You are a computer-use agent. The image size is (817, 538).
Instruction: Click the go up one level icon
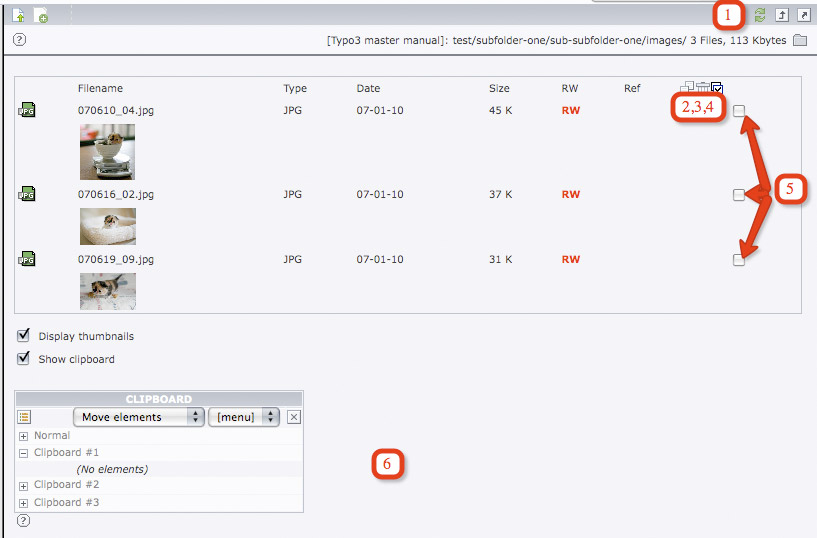coord(782,15)
